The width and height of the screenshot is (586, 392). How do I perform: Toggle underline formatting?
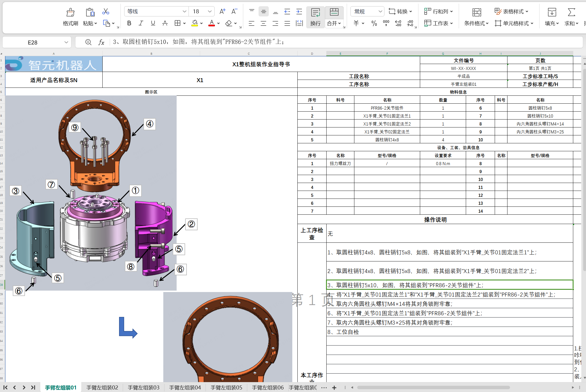coord(153,23)
